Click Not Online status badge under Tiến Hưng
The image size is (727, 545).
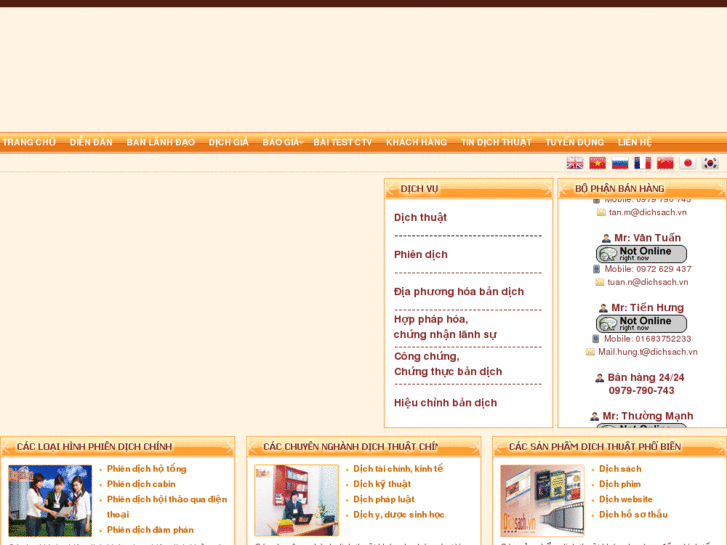pos(641,323)
